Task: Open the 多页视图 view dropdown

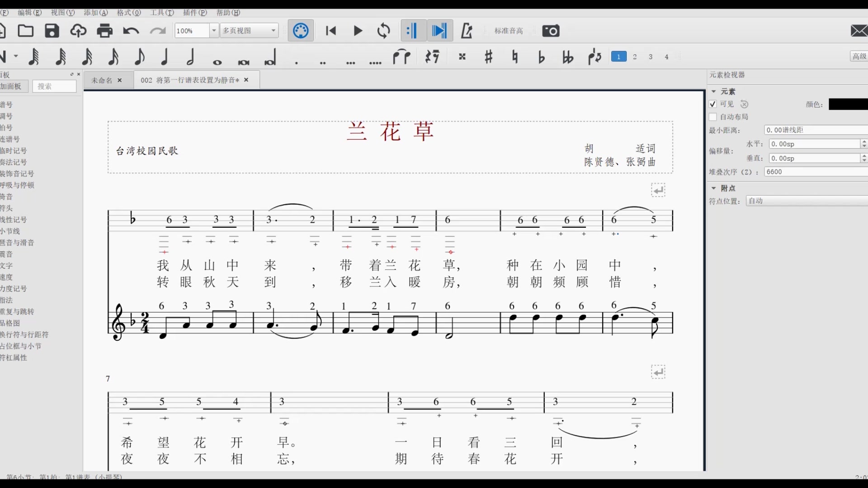Action: [273, 30]
